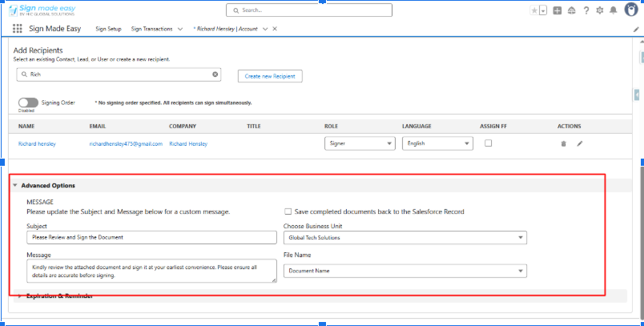Check the Assign FF box for Richard hensley
644x326 pixels.
[x=488, y=143]
